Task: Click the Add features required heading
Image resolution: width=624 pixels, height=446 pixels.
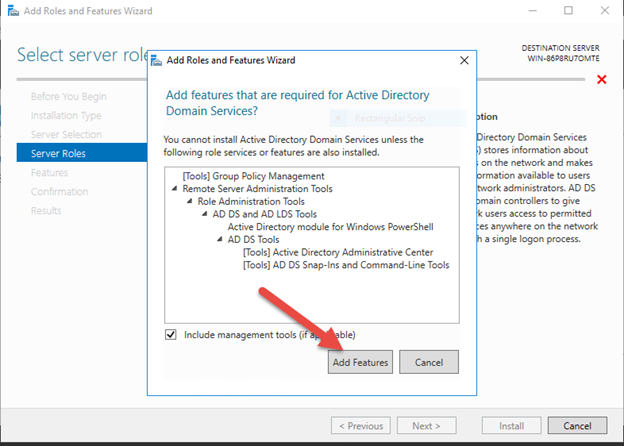Action: [x=297, y=103]
